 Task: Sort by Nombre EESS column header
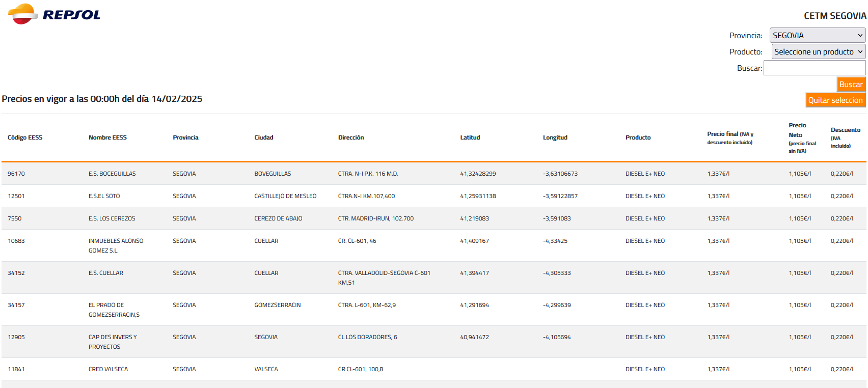[x=107, y=137]
